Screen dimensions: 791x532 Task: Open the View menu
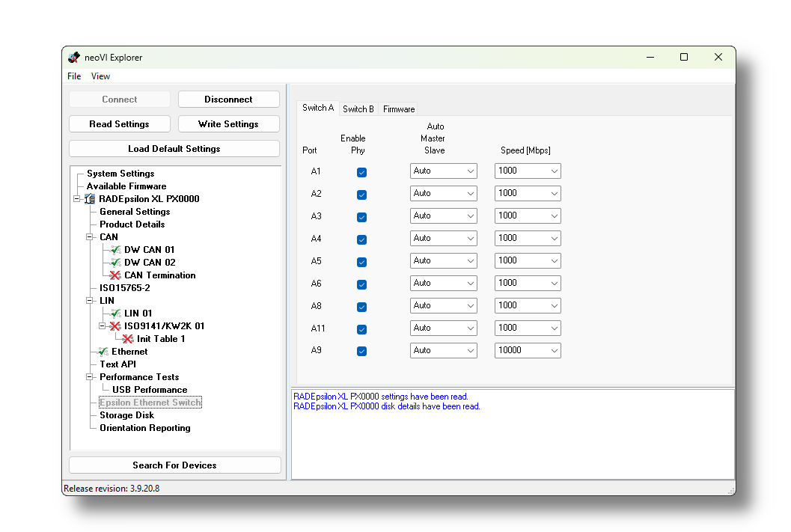point(100,76)
